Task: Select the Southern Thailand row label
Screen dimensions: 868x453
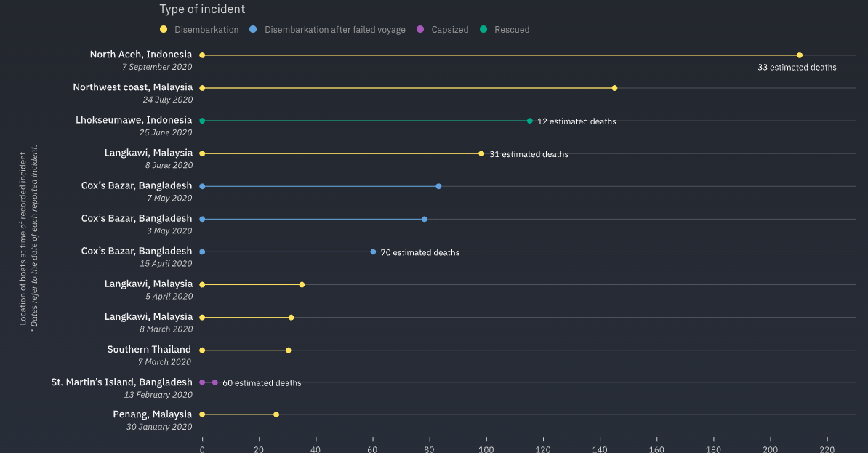Action: click(149, 349)
